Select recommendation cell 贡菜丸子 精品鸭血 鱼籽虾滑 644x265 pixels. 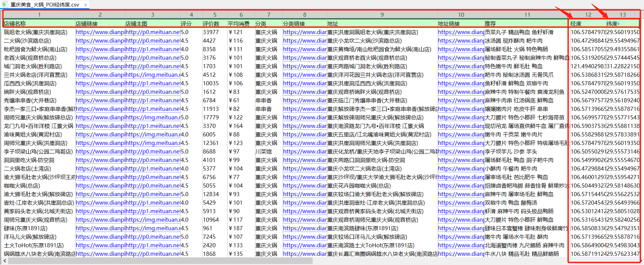pyautogui.click(x=527, y=32)
